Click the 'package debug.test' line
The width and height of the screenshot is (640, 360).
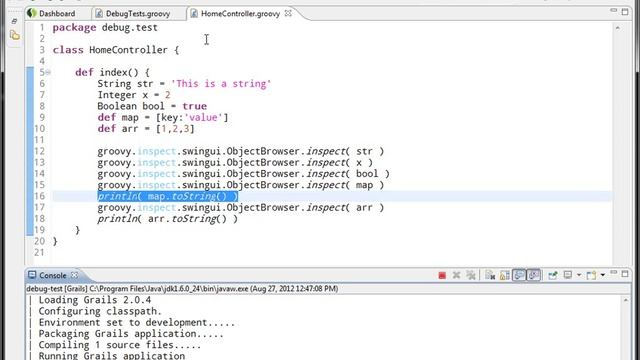(x=105, y=27)
